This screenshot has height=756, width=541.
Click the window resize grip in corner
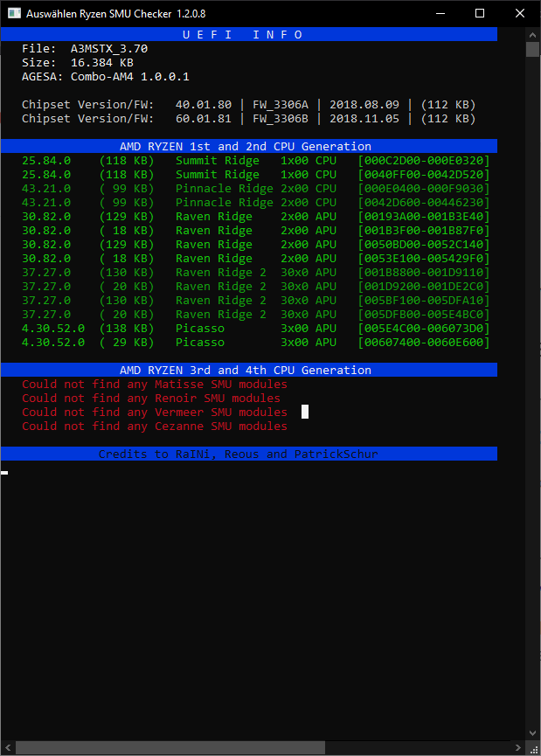pos(533,748)
